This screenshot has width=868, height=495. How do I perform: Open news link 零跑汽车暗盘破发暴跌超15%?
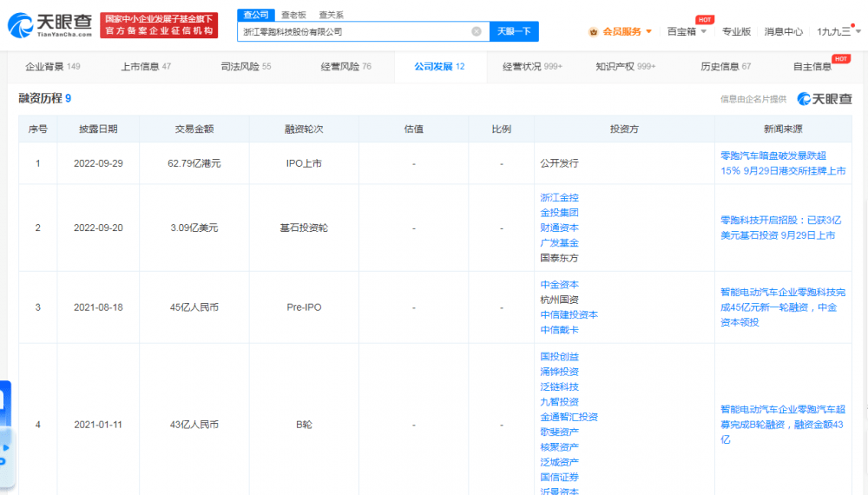[783, 163]
